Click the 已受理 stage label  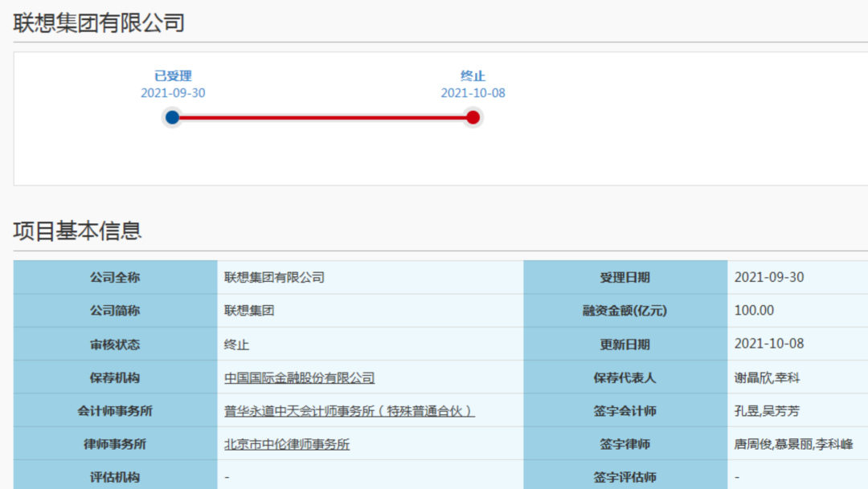tap(173, 75)
